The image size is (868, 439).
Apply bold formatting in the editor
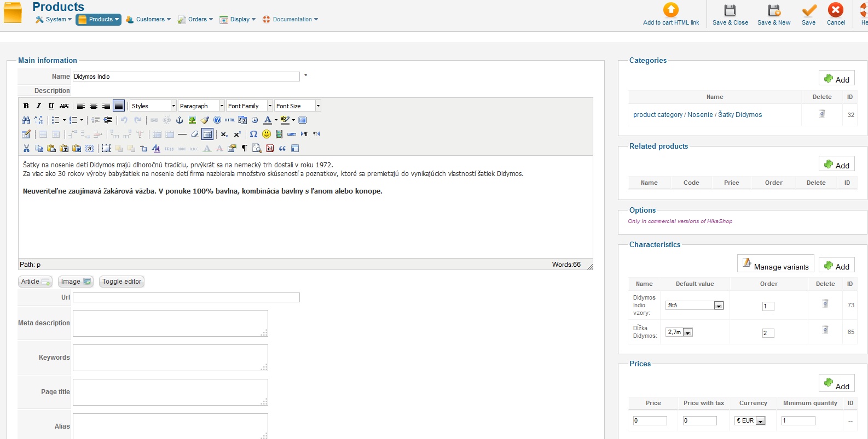(26, 106)
